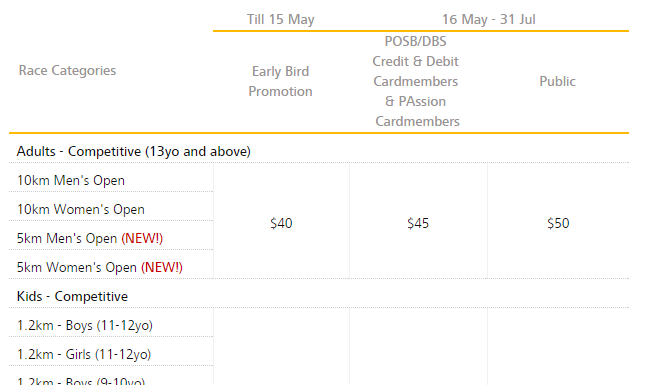
Task: Click the $40 early bird price
Action: tap(281, 223)
